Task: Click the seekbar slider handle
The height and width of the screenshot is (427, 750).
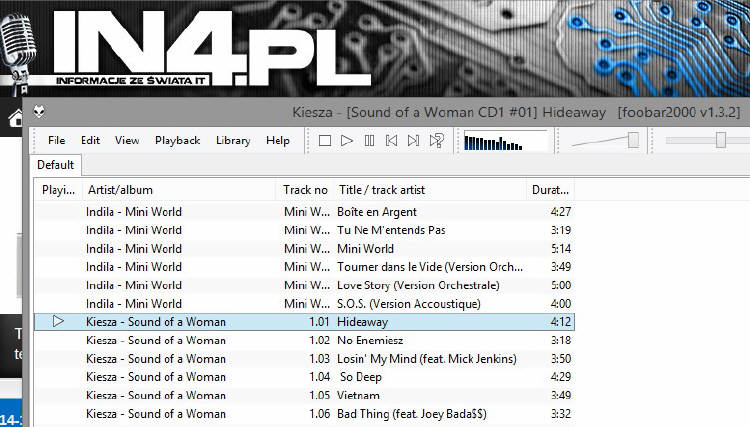Action: pos(721,141)
